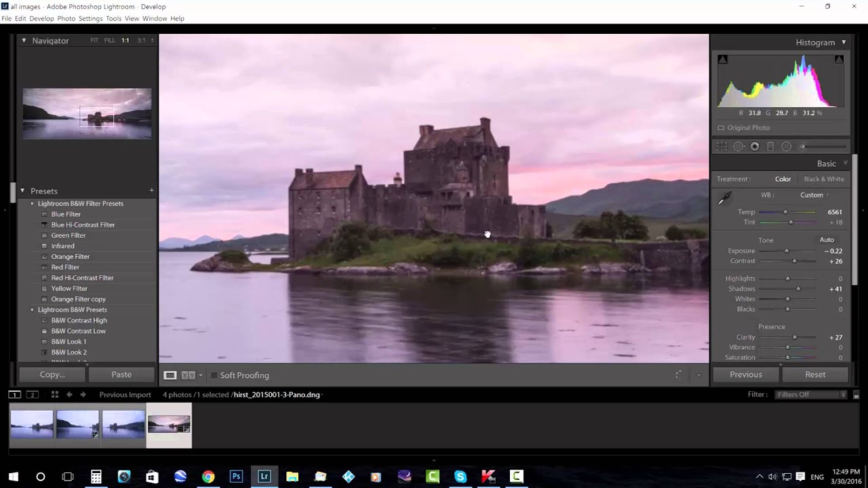The width and height of the screenshot is (868, 488).
Task: Choose the Black & White treatment
Action: (x=824, y=179)
